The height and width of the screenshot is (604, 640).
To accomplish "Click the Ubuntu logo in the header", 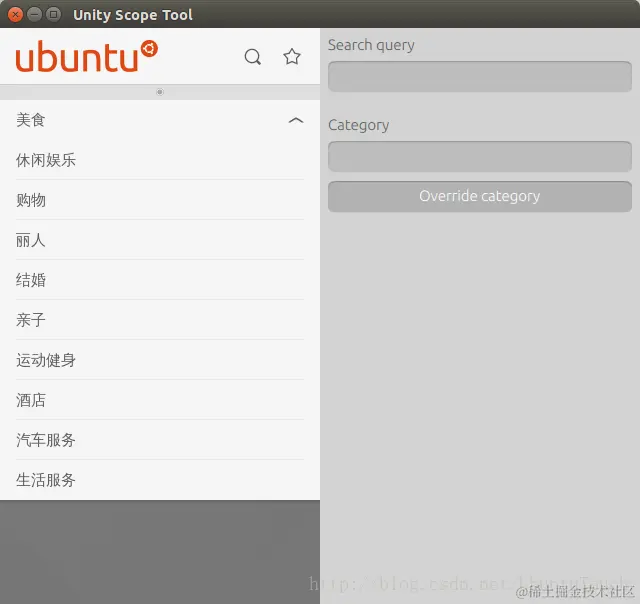I will (87, 56).
